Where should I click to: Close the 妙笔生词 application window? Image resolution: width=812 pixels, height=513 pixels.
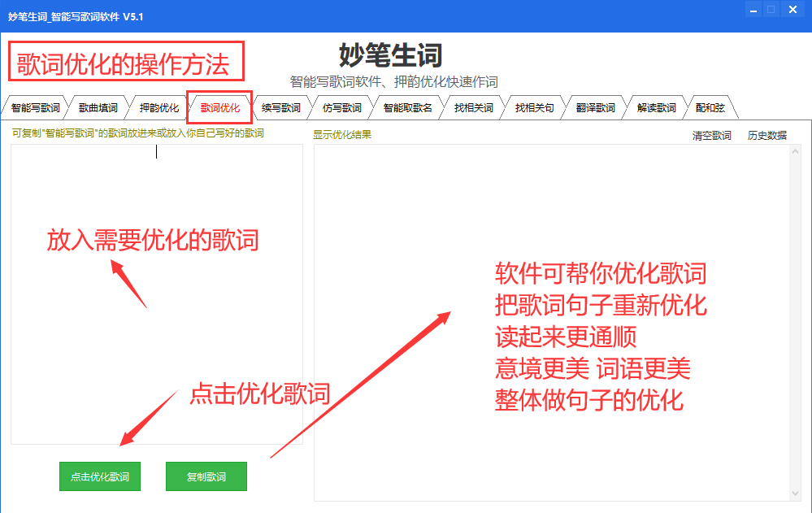792,10
